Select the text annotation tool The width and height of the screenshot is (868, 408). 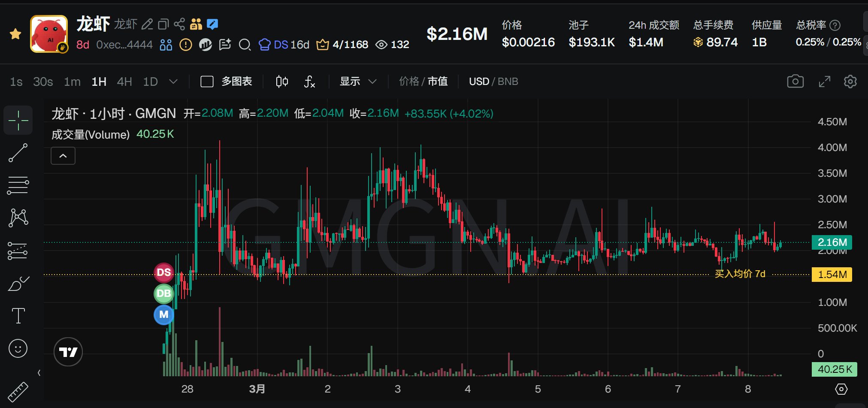click(18, 316)
